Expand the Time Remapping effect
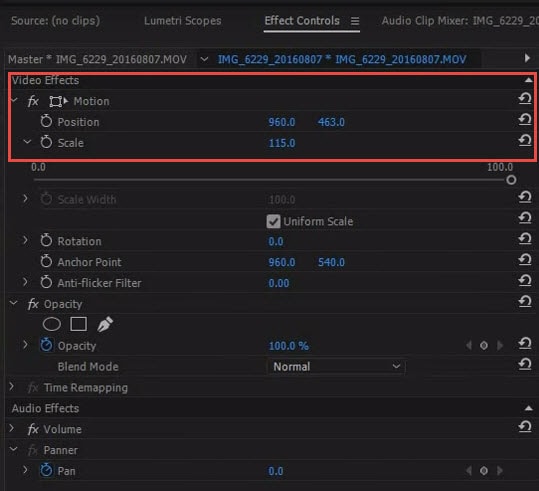This screenshot has height=491, width=539. [12, 387]
